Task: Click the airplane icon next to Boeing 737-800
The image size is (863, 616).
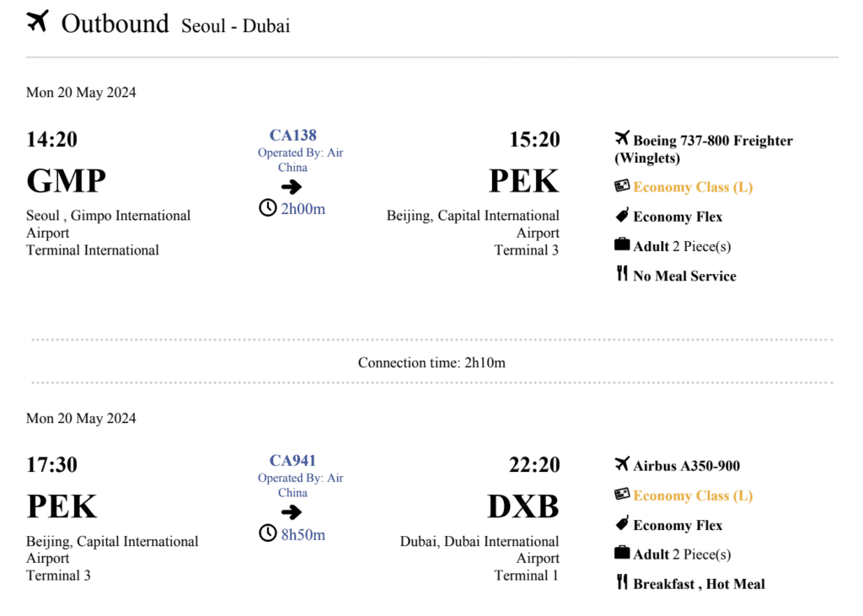Action: pyautogui.click(x=623, y=139)
